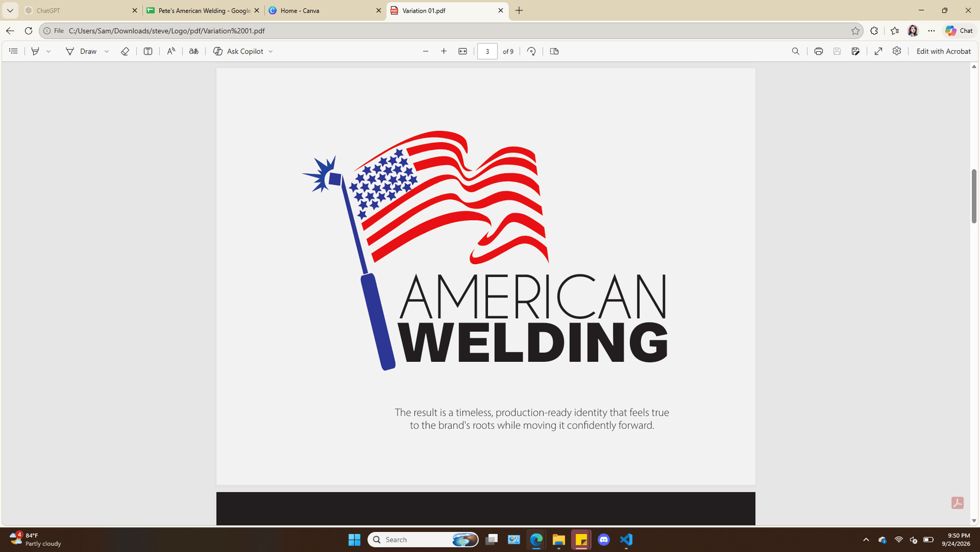Open Find in PDF search

[795, 51]
